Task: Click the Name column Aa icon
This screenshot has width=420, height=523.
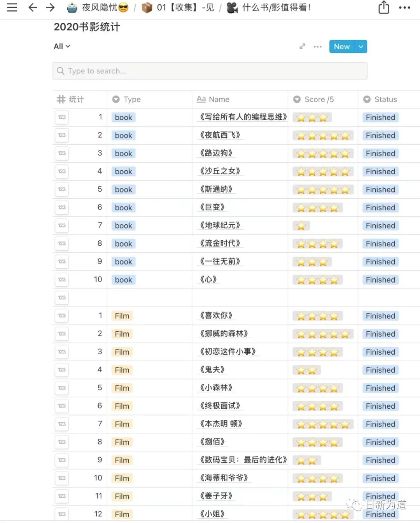Action: pyautogui.click(x=201, y=99)
